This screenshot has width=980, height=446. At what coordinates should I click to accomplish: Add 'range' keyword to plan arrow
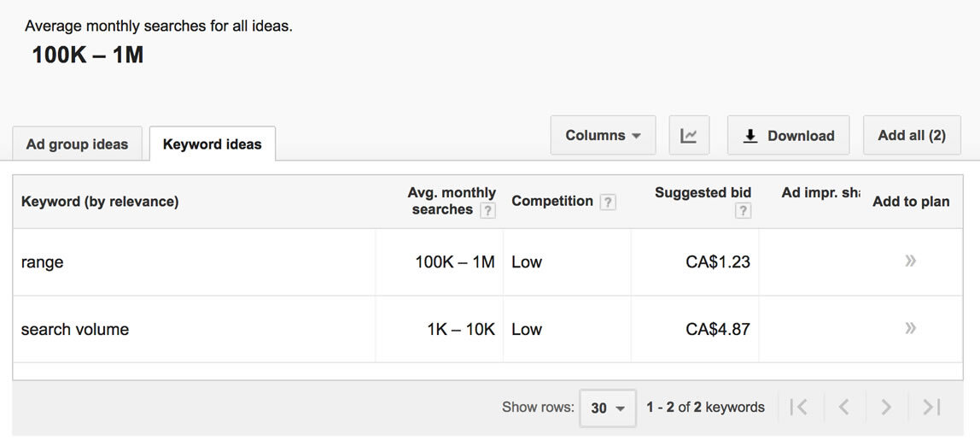910,261
